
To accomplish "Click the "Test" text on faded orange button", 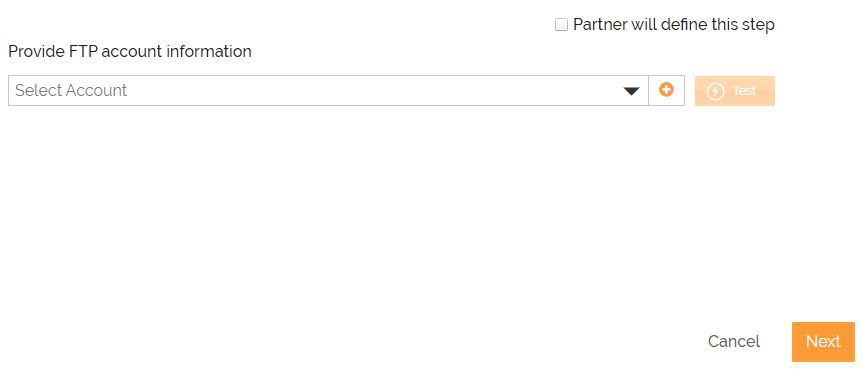I will pos(745,91).
